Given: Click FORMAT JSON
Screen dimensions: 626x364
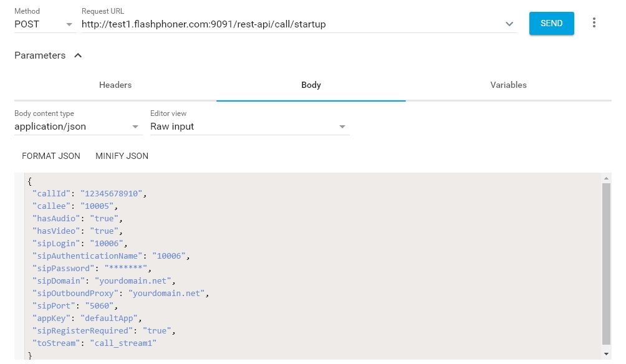Looking at the screenshot, I should (51, 156).
